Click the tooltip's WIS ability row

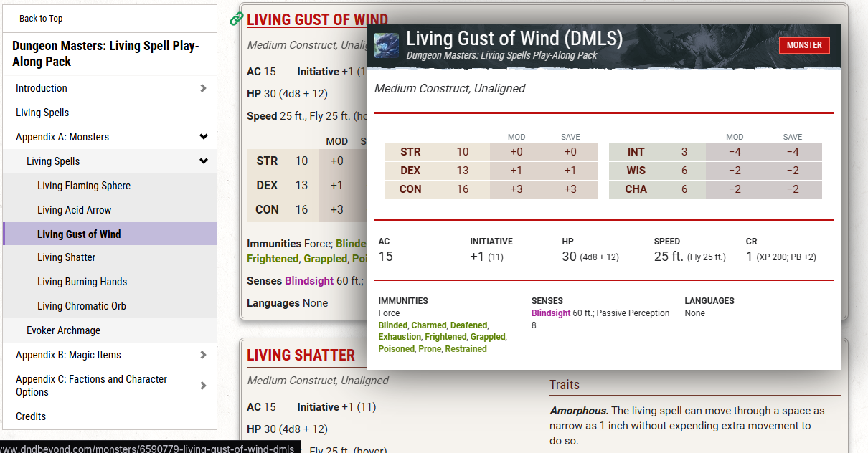pyautogui.click(x=715, y=171)
